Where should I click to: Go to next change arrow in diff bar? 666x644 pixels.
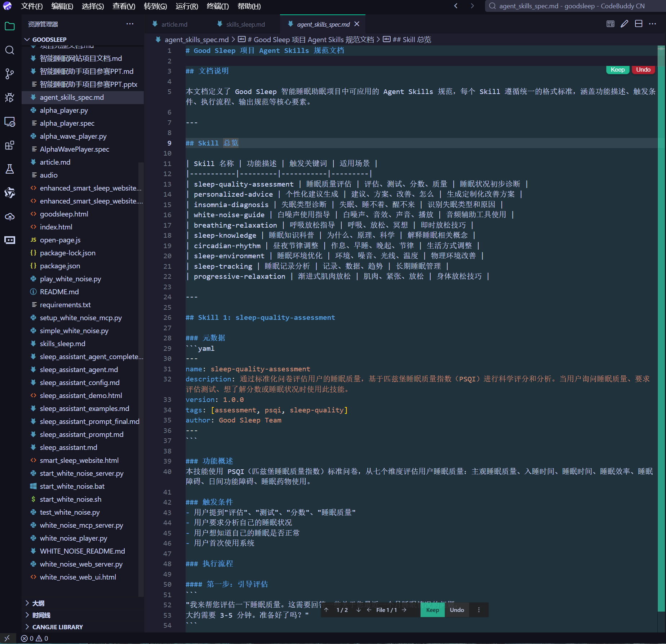pyautogui.click(x=359, y=610)
